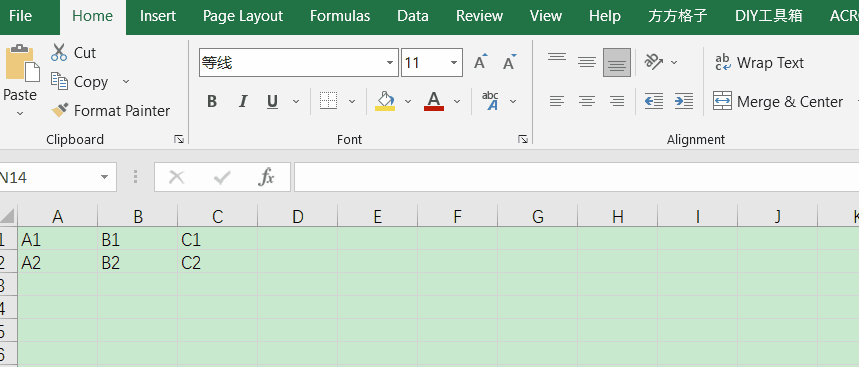This screenshot has height=367, width=859.
Task: Switch to the Page Layout tab
Action: (243, 16)
